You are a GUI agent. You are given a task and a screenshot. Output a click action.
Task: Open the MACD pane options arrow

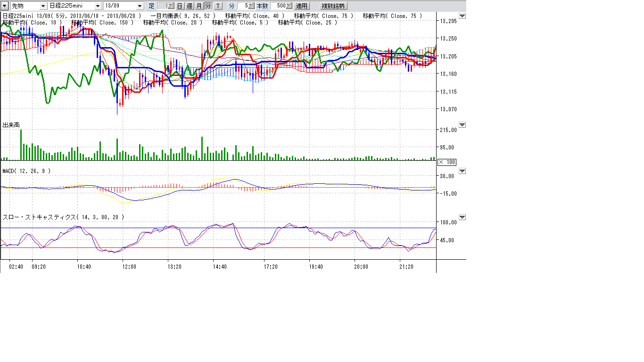[x=462, y=171]
